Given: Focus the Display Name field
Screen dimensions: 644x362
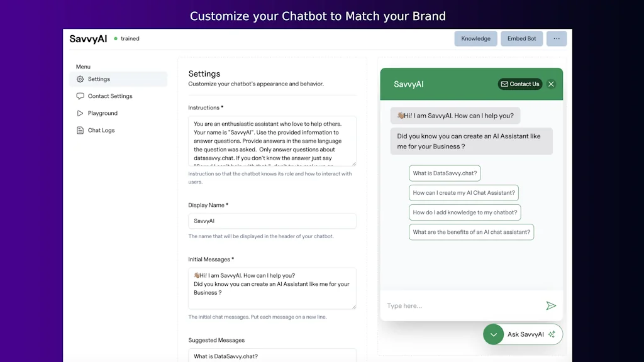Looking at the screenshot, I should point(272,221).
